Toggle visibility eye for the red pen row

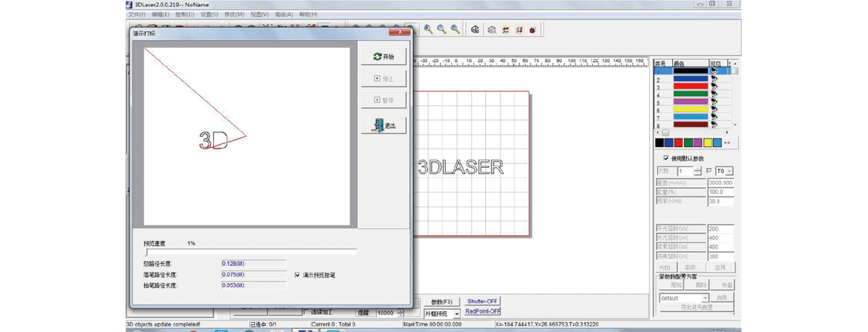coord(714,86)
